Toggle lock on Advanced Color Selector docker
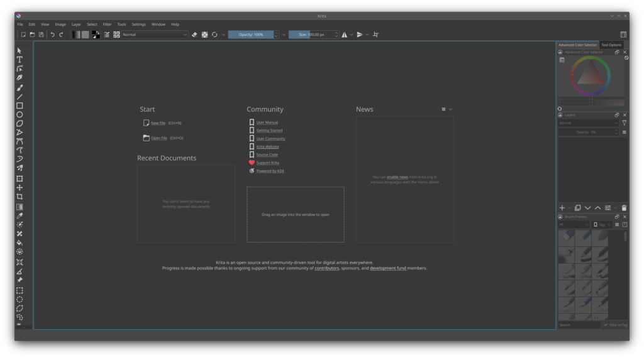The height and width of the screenshot is (358, 644). click(x=560, y=52)
